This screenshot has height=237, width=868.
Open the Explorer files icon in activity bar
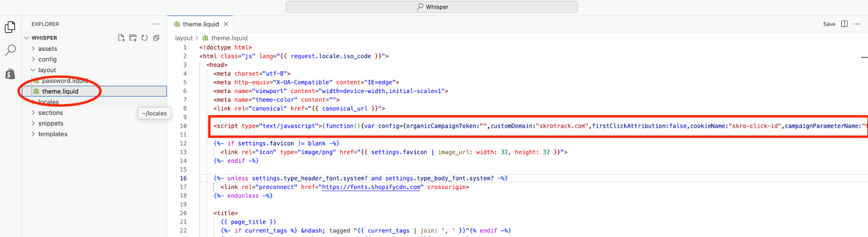(x=10, y=27)
